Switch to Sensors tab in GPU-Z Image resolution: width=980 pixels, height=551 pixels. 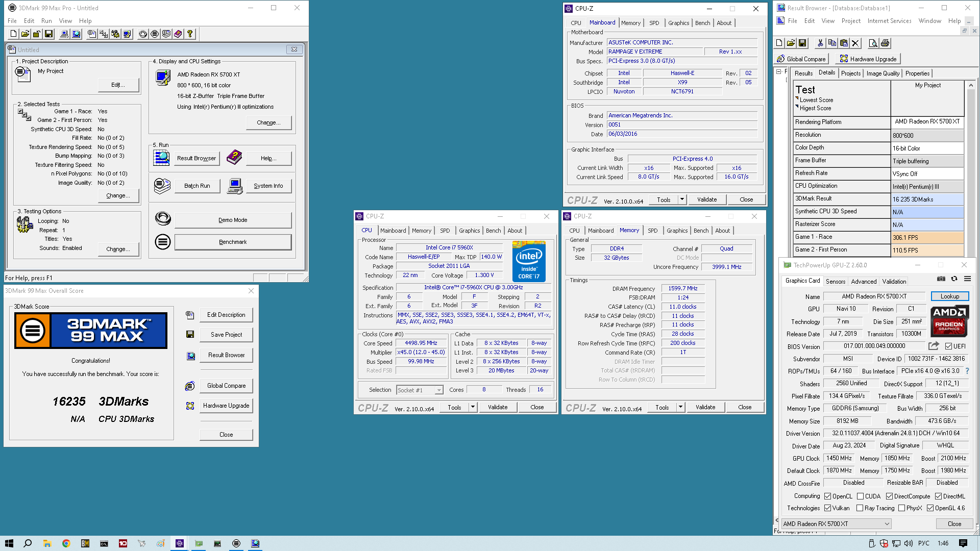click(x=836, y=282)
